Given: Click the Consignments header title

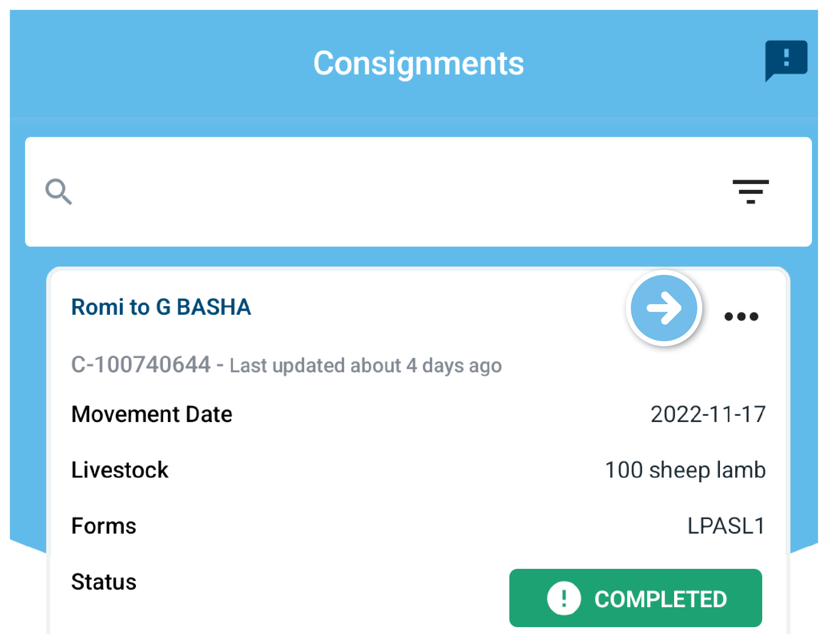Looking at the screenshot, I should tap(418, 63).
